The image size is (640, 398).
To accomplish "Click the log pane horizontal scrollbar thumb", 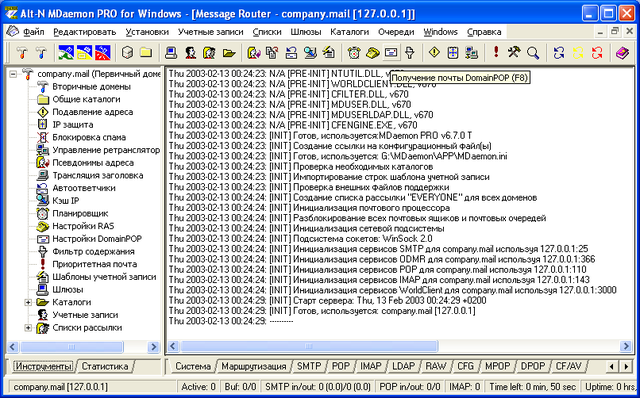I will tap(309, 347).
